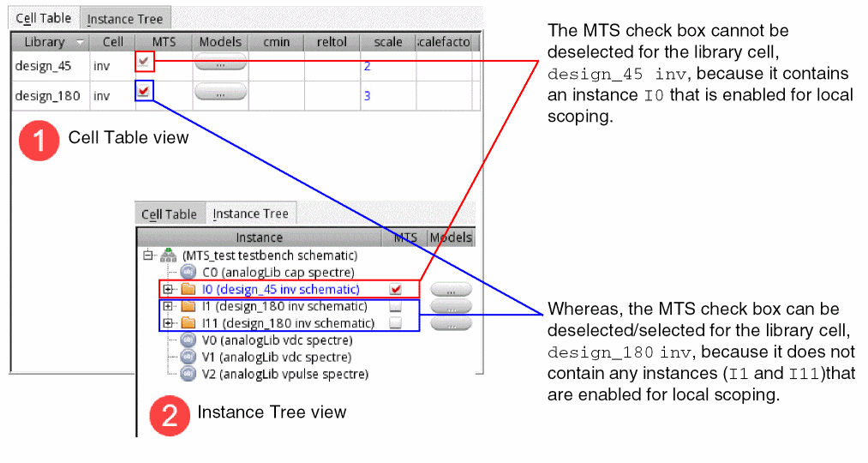
Task: Click C0 capacitor component icon
Action: (x=189, y=272)
